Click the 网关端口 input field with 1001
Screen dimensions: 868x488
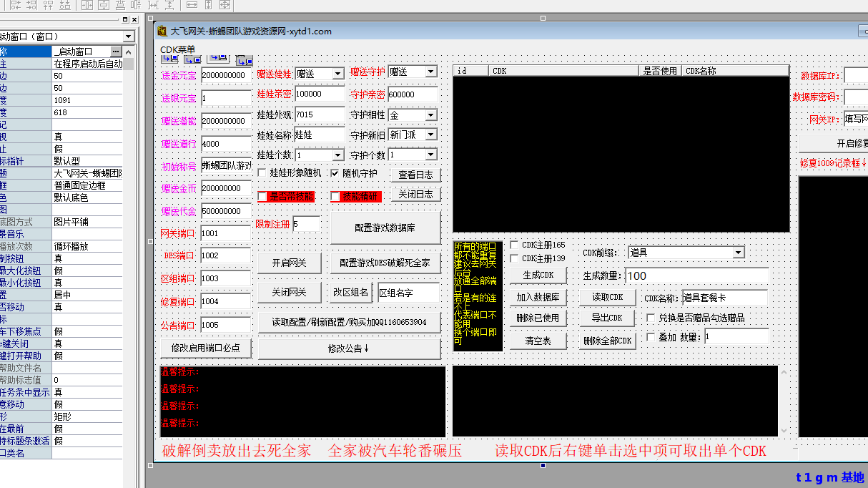[225, 233]
